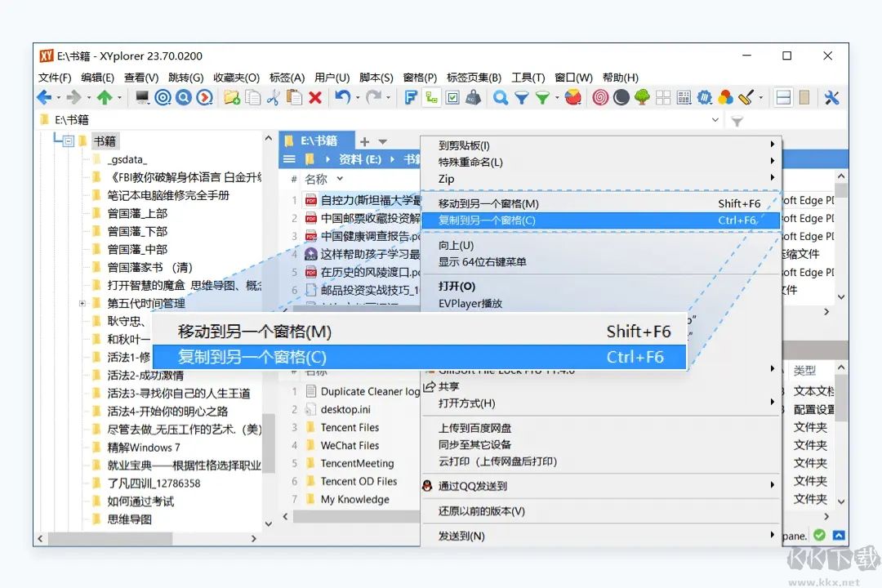Toggle the checkbox selection mode icon in toolbar

[452, 97]
